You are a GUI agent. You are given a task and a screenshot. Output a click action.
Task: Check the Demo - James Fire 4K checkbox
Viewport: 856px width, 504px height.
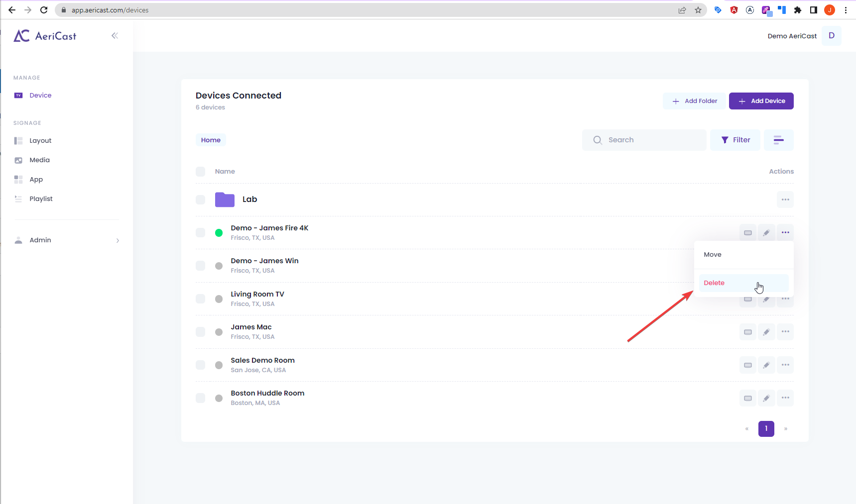[x=200, y=232]
